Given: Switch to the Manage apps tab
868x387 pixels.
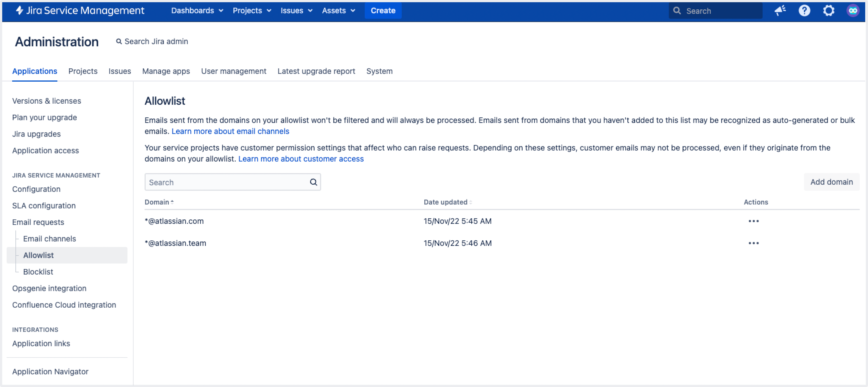Looking at the screenshot, I should [x=166, y=71].
